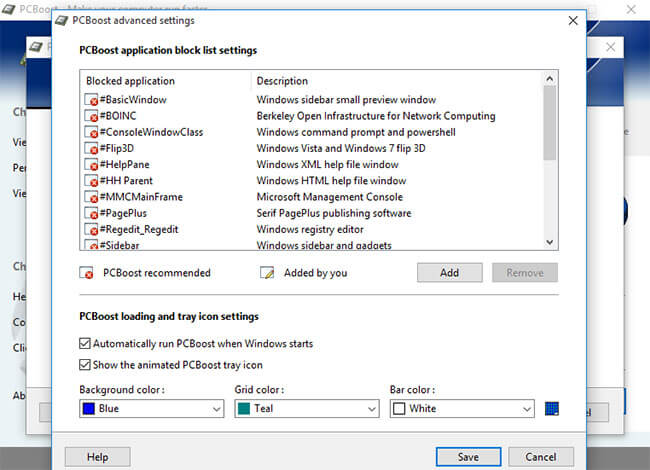Screen dimensions: 650x470
Task: Select the #HelpPane entry
Action: 124,165
